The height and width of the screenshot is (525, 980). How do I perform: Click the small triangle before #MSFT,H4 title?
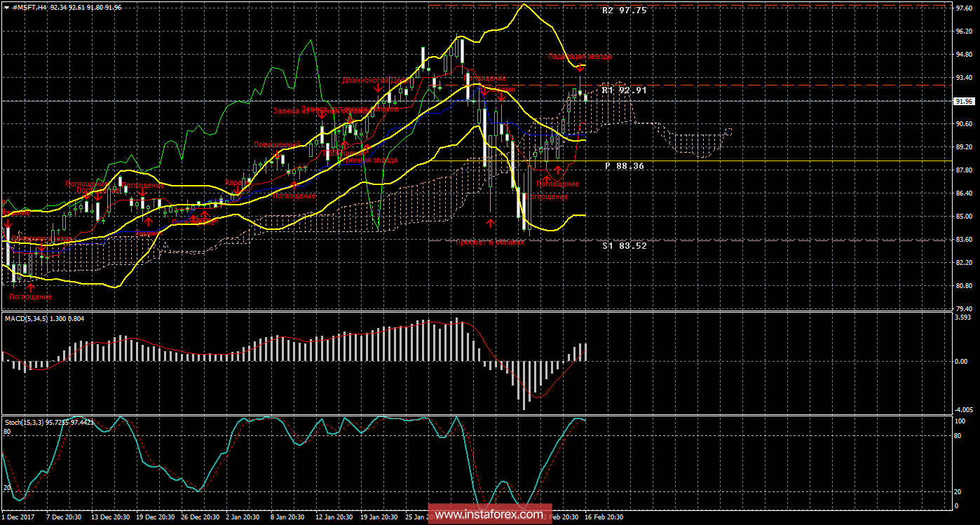[6, 7]
